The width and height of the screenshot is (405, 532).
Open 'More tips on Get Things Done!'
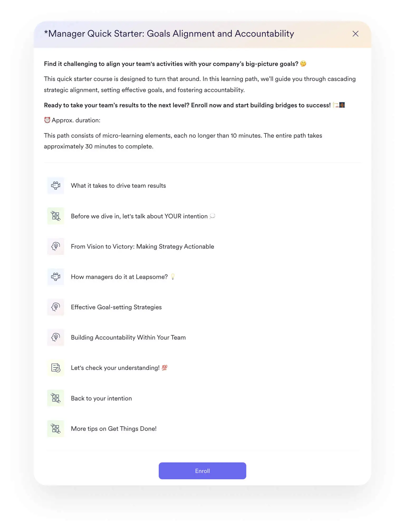coord(113,429)
